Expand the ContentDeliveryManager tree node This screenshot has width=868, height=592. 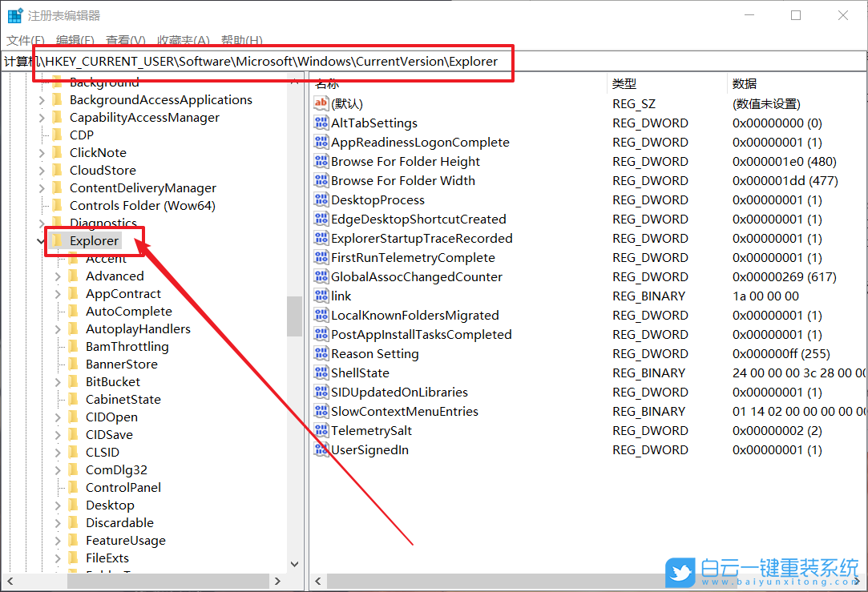(x=42, y=188)
